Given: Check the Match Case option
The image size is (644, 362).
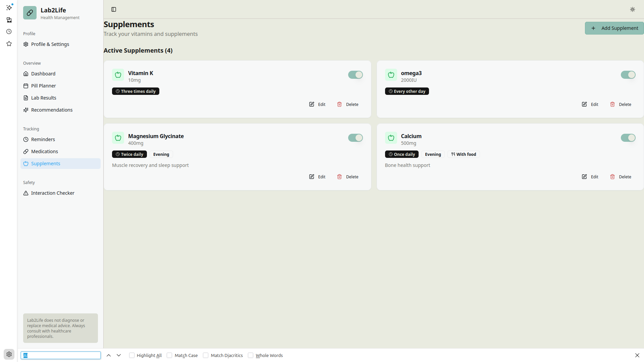Looking at the screenshot, I should pos(169,355).
